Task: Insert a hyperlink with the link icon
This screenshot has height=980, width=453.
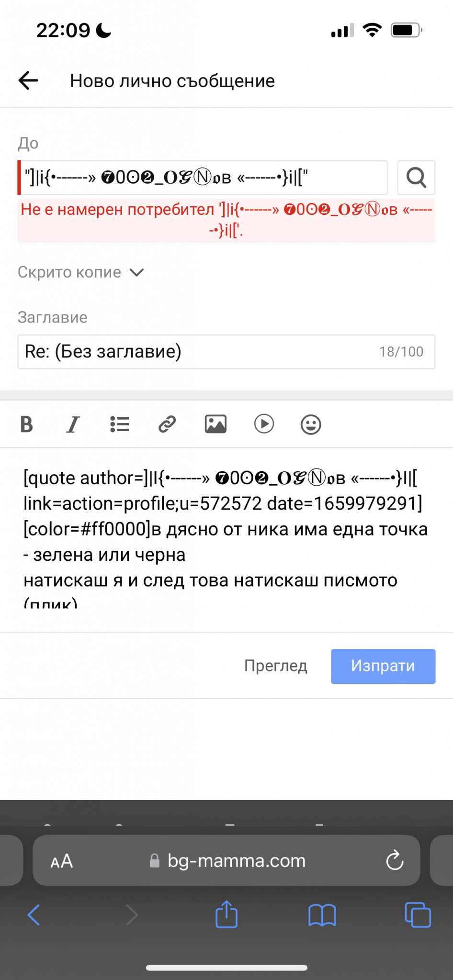Action: coord(167,424)
